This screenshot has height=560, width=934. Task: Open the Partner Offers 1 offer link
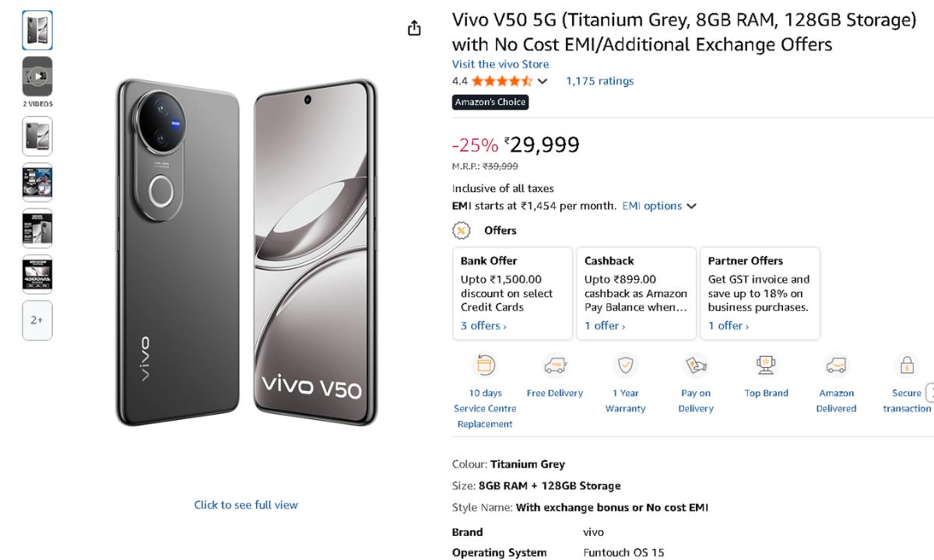(x=729, y=326)
